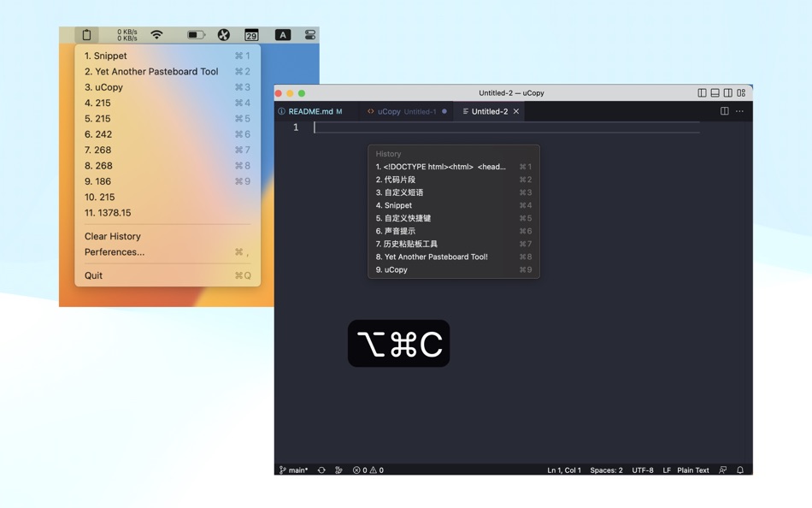Open the uCopy clipboard menu bar icon
The image size is (812, 508).
(86, 35)
